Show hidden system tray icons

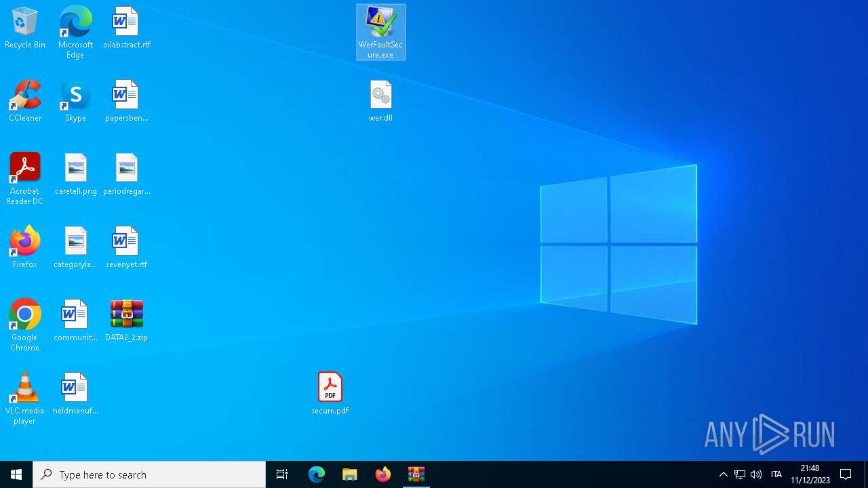click(723, 474)
